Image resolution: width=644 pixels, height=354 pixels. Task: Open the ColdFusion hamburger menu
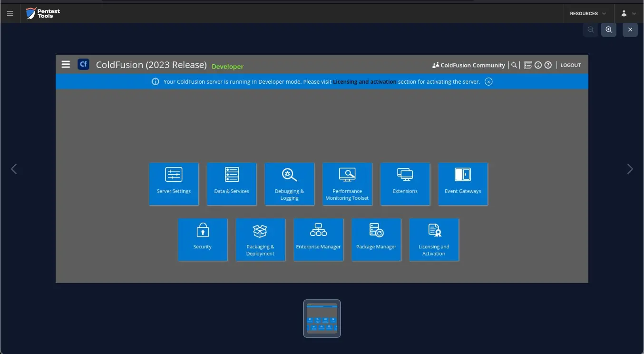(x=66, y=64)
